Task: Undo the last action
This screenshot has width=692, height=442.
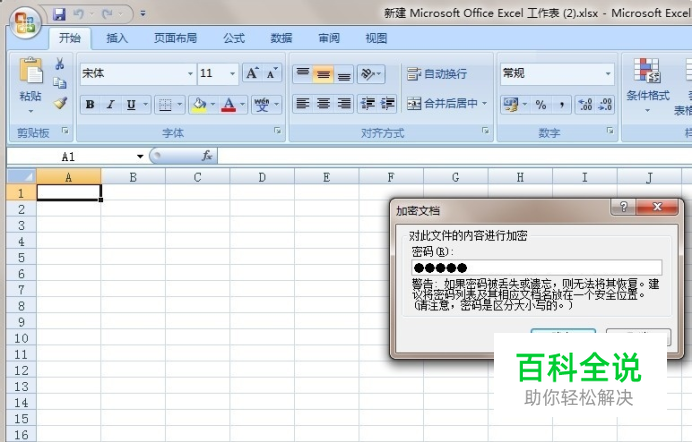Action: (79, 14)
